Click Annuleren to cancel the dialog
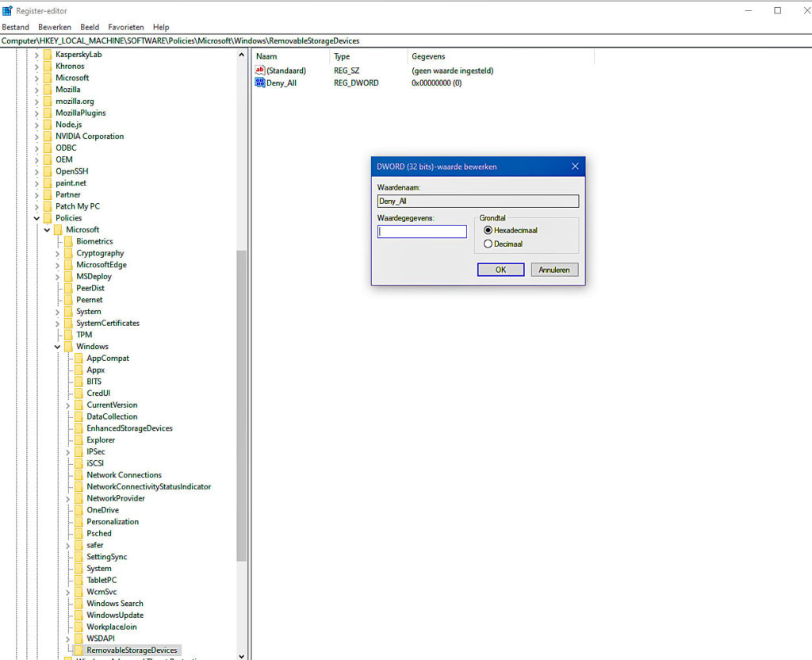 click(554, 270)
